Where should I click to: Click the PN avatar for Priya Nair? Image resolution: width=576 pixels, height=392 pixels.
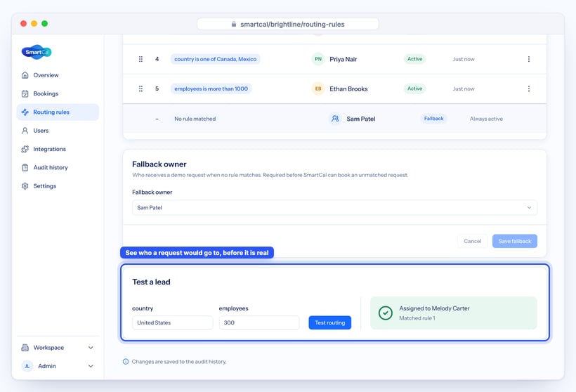(318, 59)
